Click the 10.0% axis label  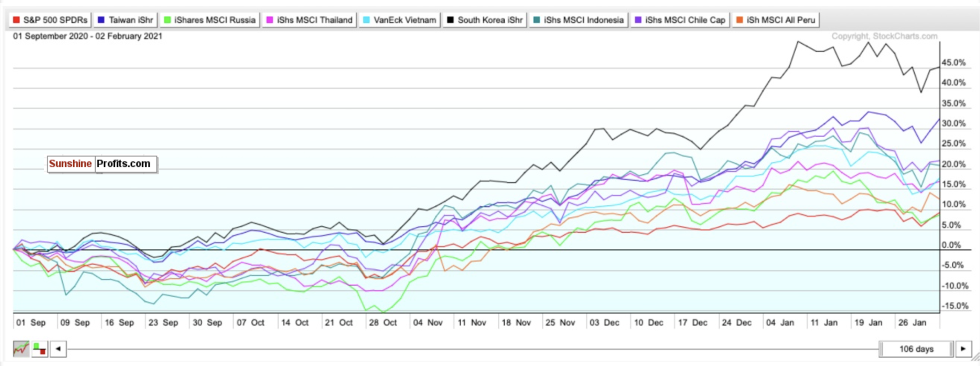tap(953, 205)
